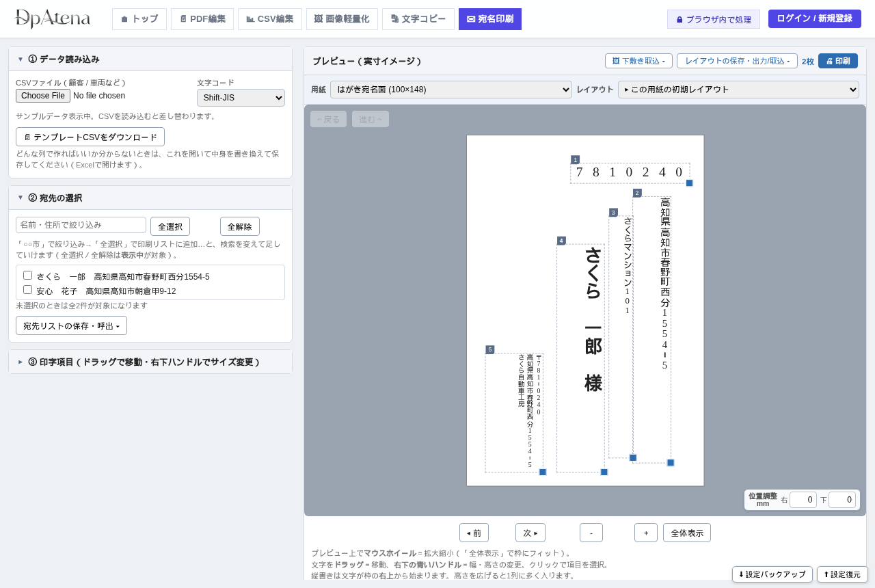Open the 文字コピー tab

418,19
